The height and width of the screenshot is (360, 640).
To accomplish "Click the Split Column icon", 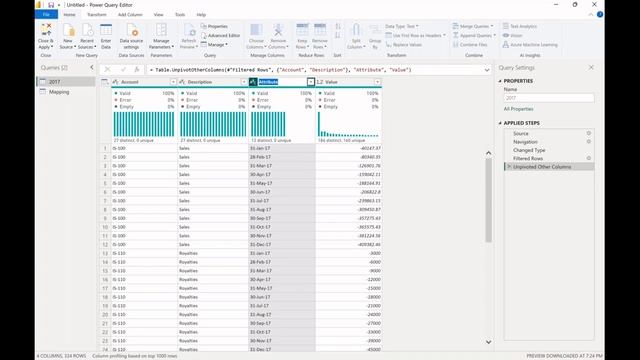I will 356,30.
